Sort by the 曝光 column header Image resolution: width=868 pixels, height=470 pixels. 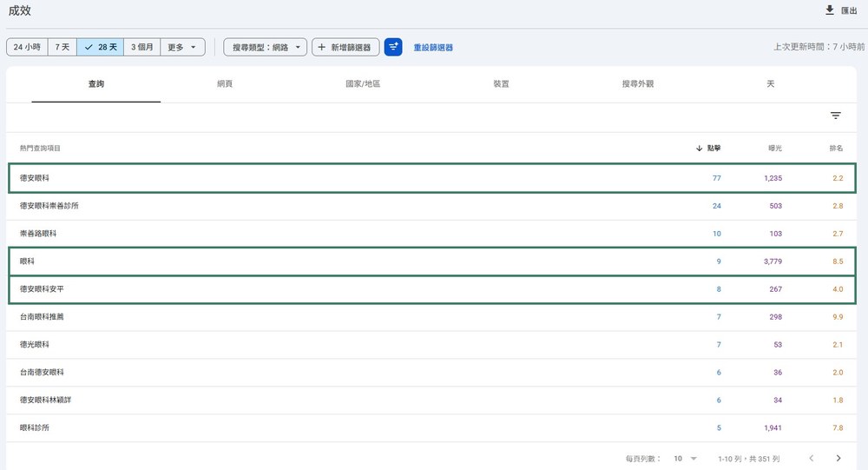pyautogui.click(x=775, y=148)
